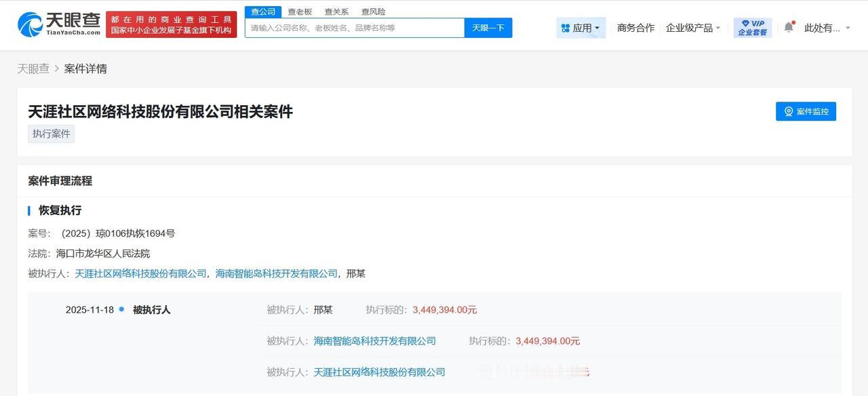The height and width of the screenshot is (396, 868).
Task: Click the 案件监控 button
Action: (806, 111)
